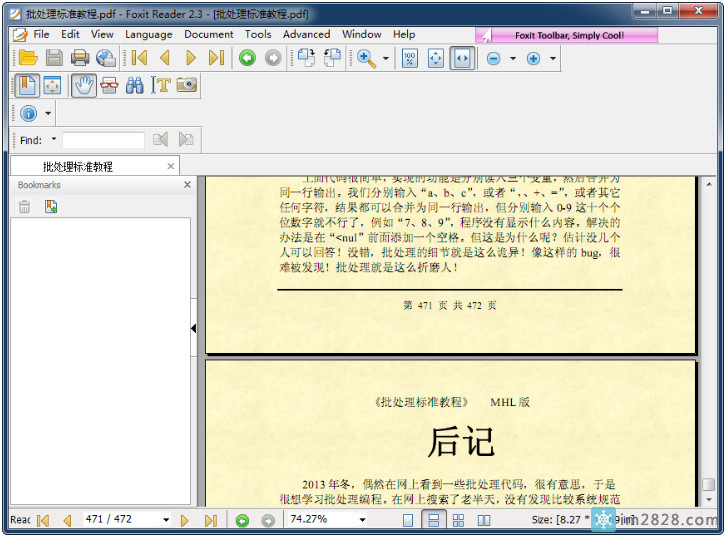Click the Open file folder icon

coord(27,59)
